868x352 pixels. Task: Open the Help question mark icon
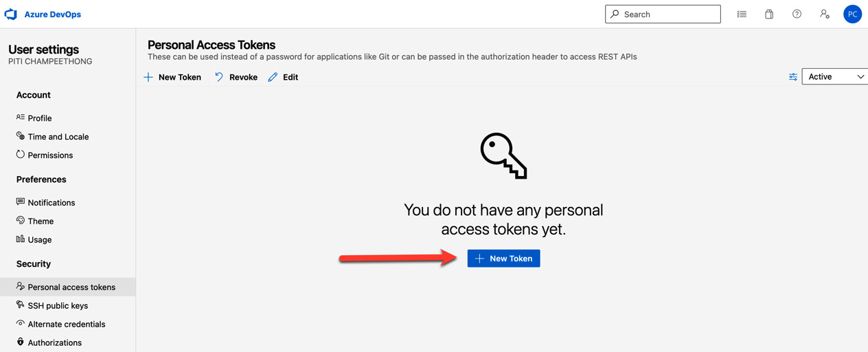pyautogui.click(x=797, y=14)
